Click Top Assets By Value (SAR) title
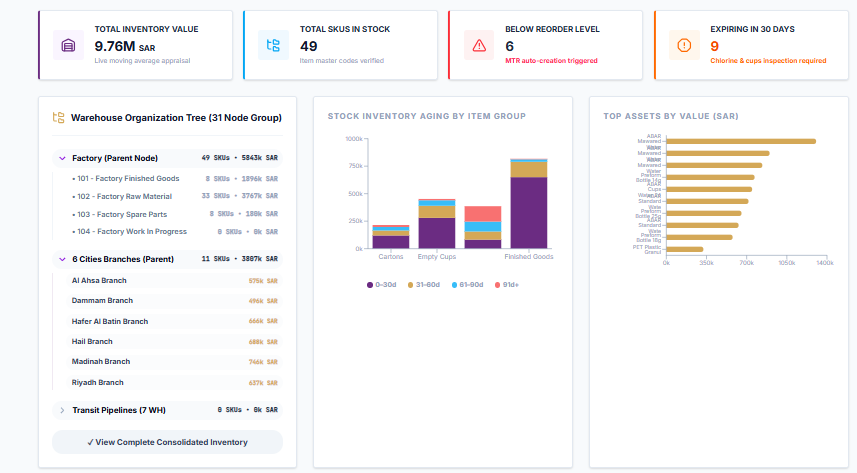Image resolution: width=857 pixels, height=473 pixels. coord(671,116)
